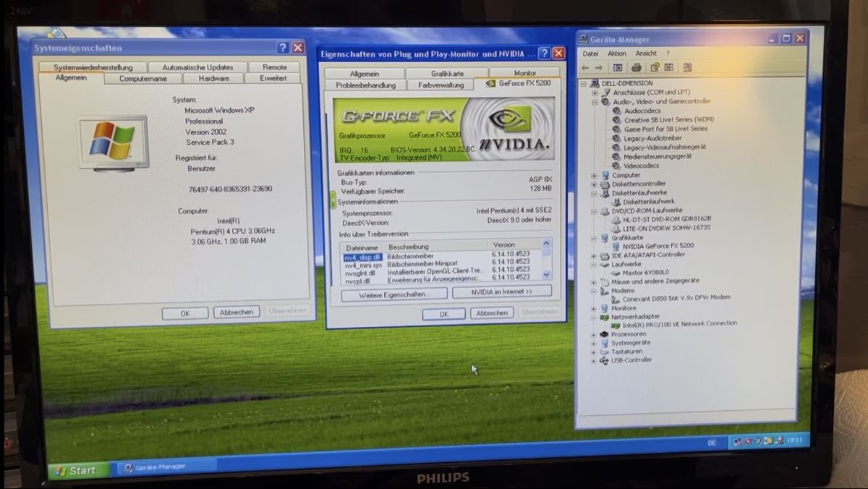The image size is (868, 489).
Task: Click Medien­steuerungsgerät device icon
Action: pyautogui.click(x=616, y=156)
